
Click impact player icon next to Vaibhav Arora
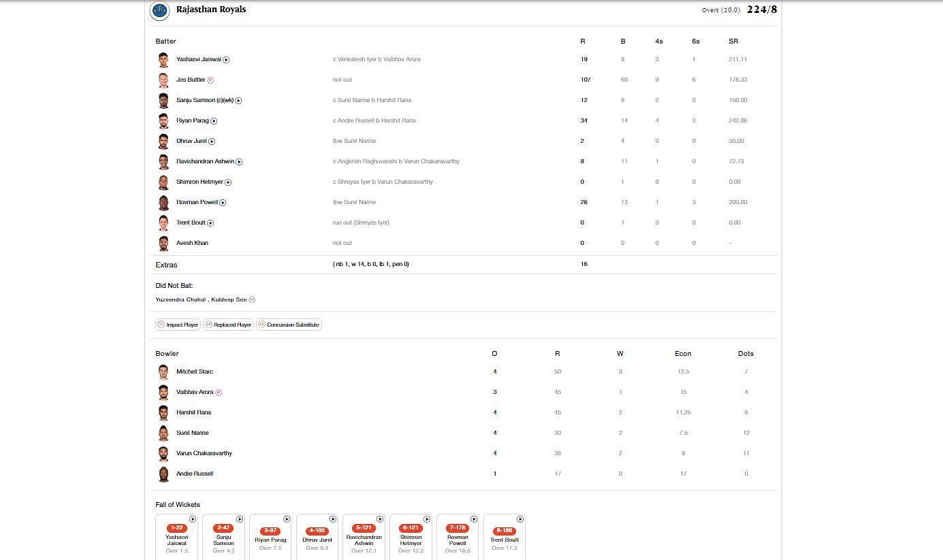point(219,393)
